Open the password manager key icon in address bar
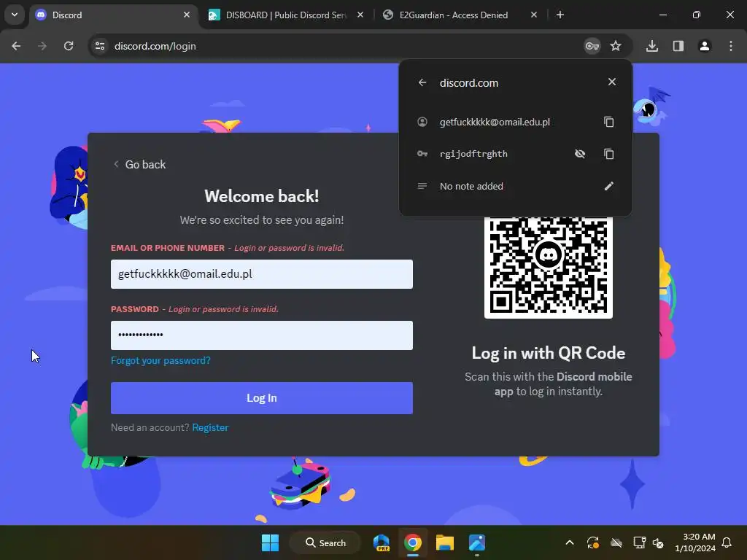 coord(592,46)
